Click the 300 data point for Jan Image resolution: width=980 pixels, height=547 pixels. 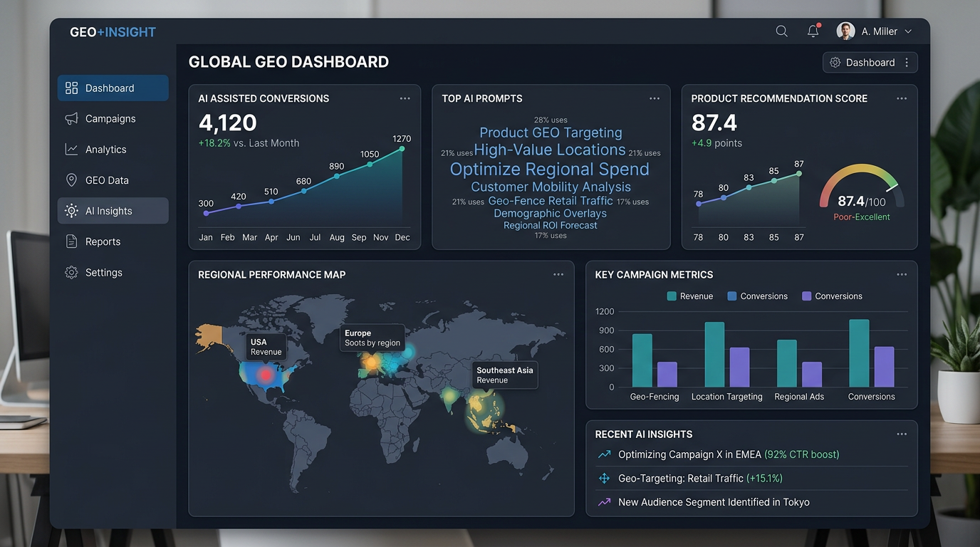207,213
